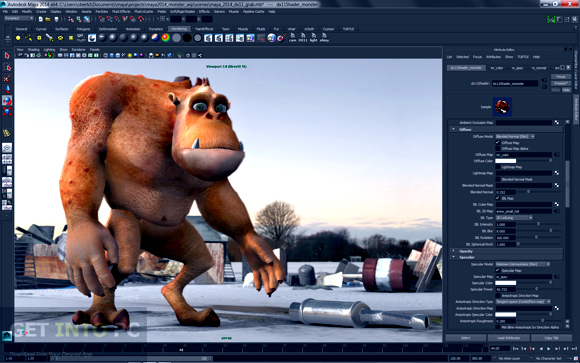The height and width of the screenshot is (363, 580).
Task: Toggle the Lightmap Map checkbox
Action: 498,167
